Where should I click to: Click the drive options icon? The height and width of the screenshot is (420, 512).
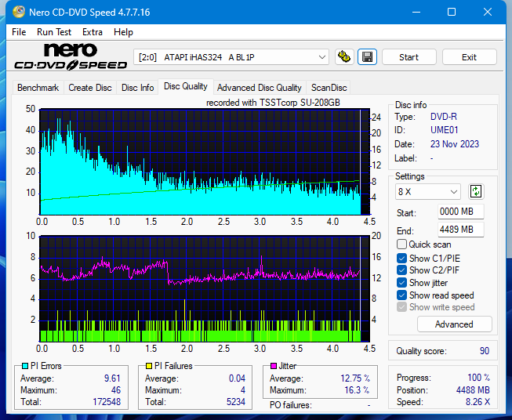click(x=344, y=57)
